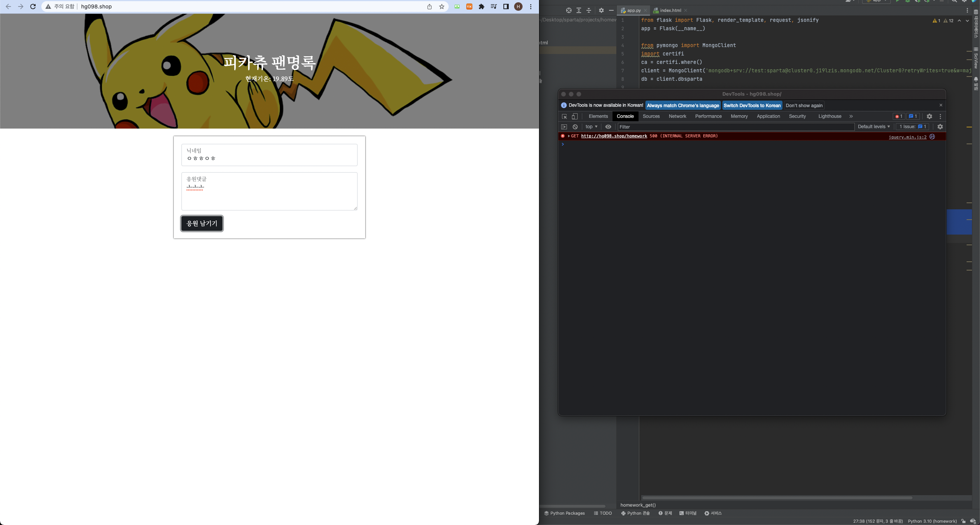Open DevTools customize three-dot menu
The height and width of the screenshot is (525, 980).
click(940, 116)
